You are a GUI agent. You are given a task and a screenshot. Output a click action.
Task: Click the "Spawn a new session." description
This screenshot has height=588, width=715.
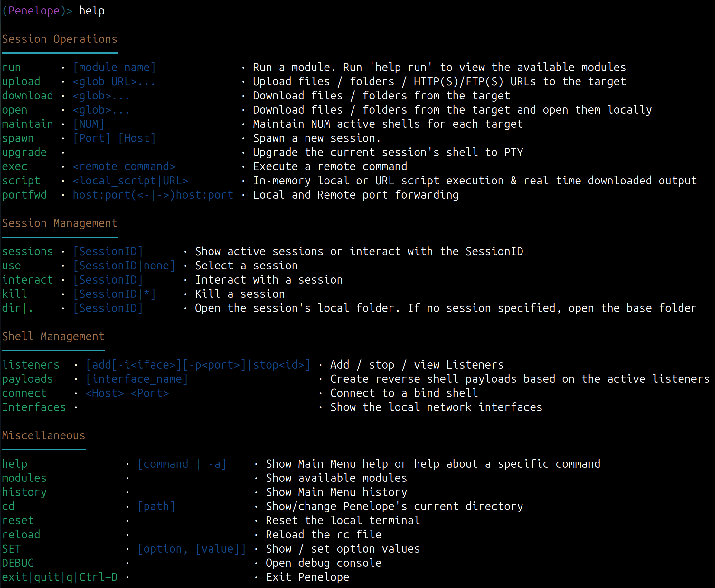(317, 138)
